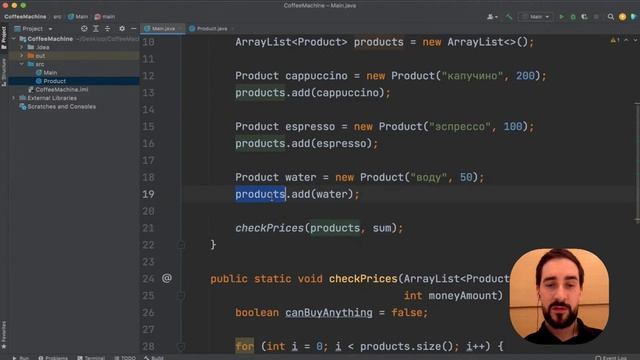Open the user account icon menu
The image size is (640, 360).
click(x=492, y=17)
